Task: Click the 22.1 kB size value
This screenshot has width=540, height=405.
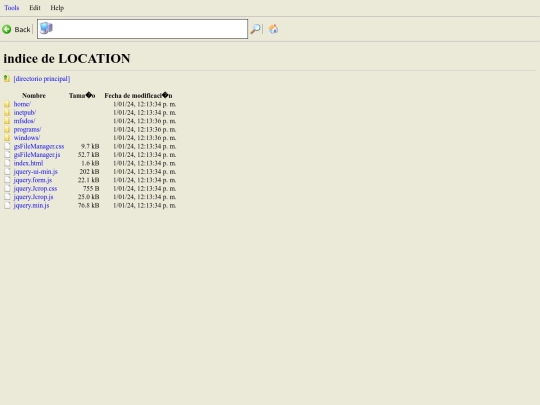Action: 89,180
